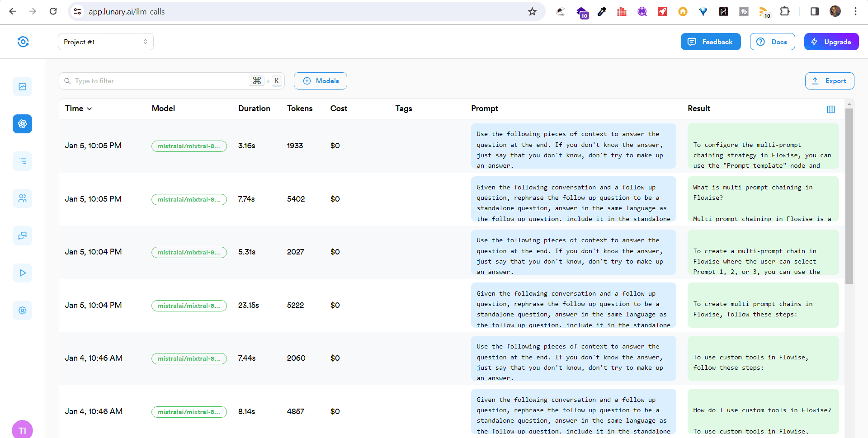Open the Traces list icon in sidebar
The width and height of the screenshot is (868, 438).
22,161
